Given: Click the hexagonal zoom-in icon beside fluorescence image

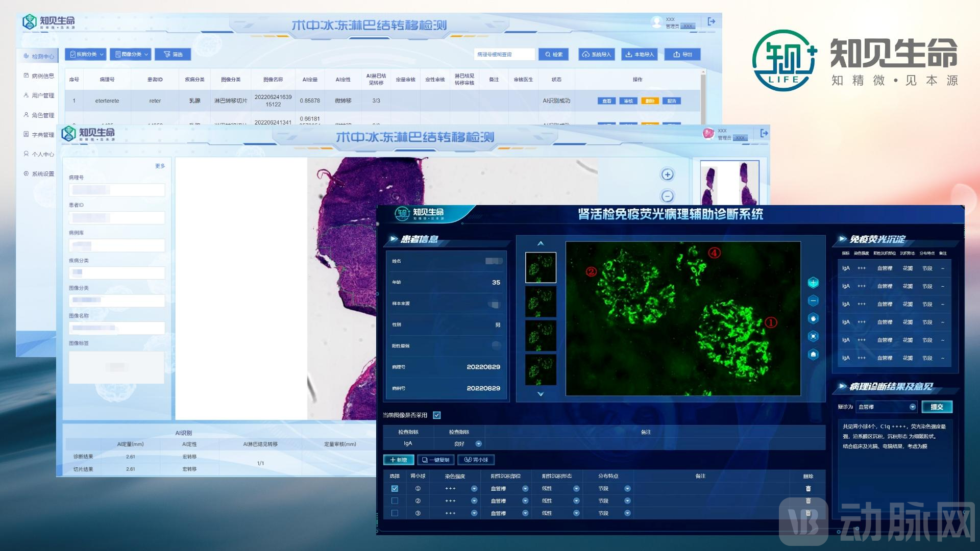Looking at the screenshot, I should 813,283.
